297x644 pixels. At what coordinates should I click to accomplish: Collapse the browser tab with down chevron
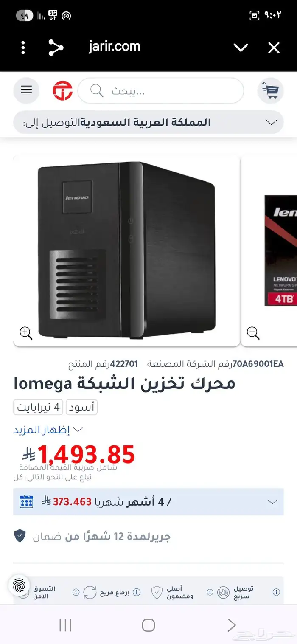[x=241, y=48]
